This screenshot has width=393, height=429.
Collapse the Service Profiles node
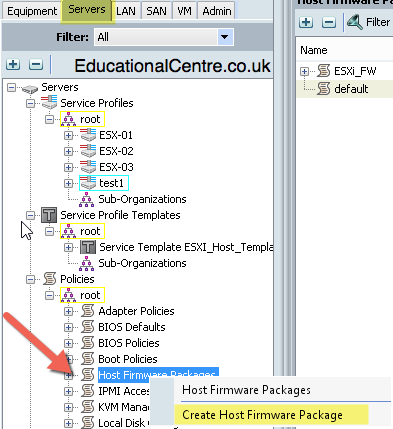coord(31,103)
